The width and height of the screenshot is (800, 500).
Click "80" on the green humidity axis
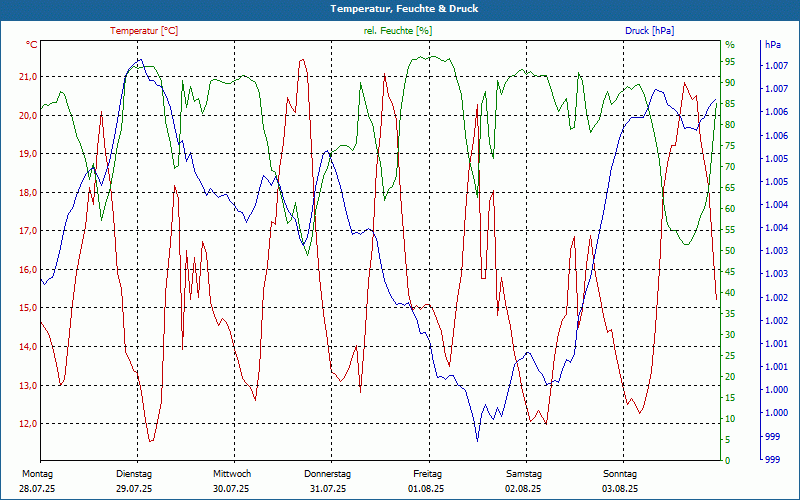pos(730,124)
